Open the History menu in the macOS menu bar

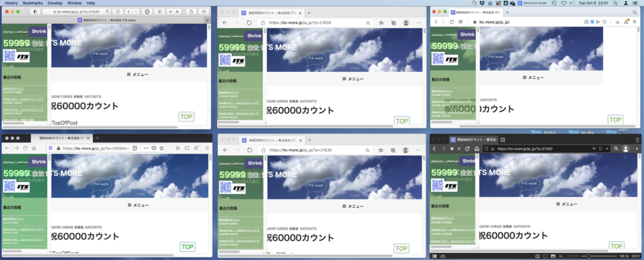click(x=11, y=3)
